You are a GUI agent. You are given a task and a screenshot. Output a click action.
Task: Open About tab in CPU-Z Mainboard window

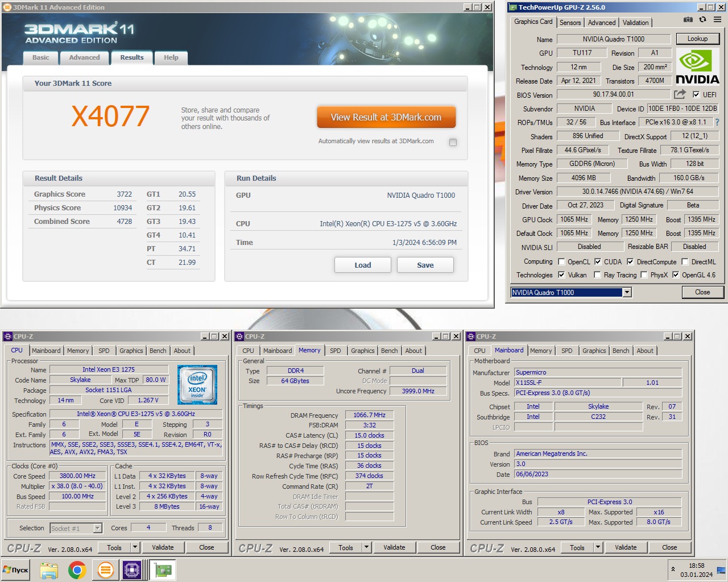pyautogui.click(x=645, y=351)
